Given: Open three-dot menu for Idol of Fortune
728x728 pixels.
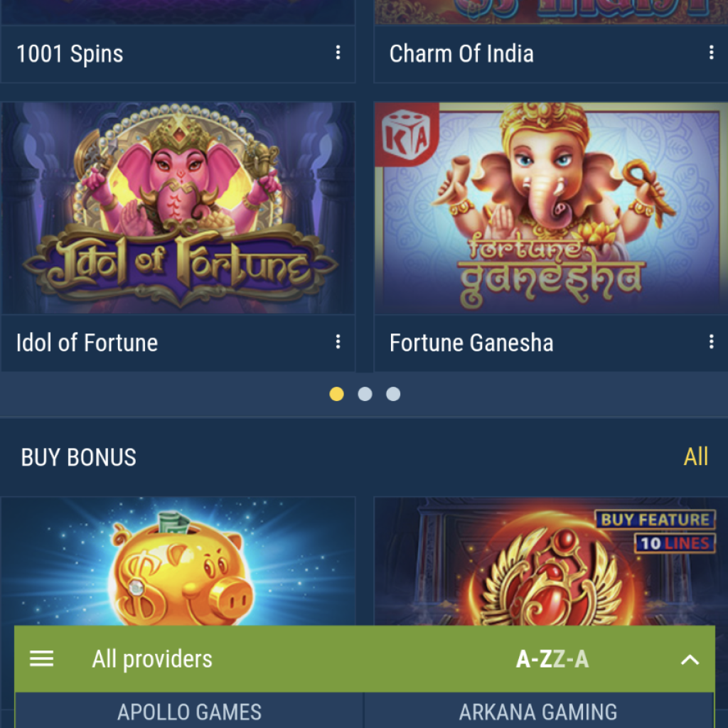Looking at the screenshot, I should pyautogui.click(x=338, y=342).
